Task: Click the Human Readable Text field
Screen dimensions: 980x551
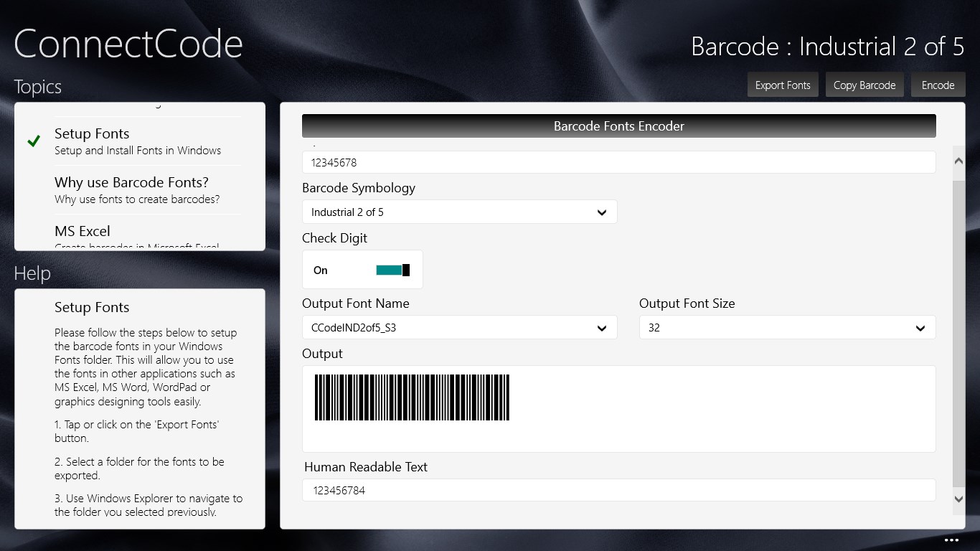Action: [x=619, y=490]
